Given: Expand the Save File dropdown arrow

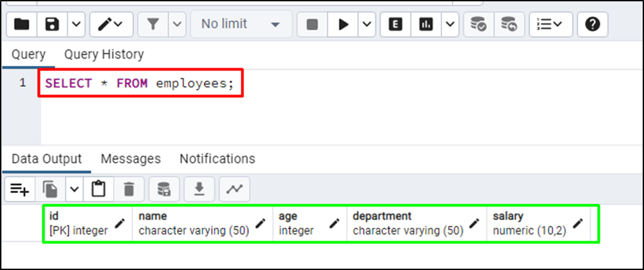Looking at the screenshot, I should [x=76, y=24].
